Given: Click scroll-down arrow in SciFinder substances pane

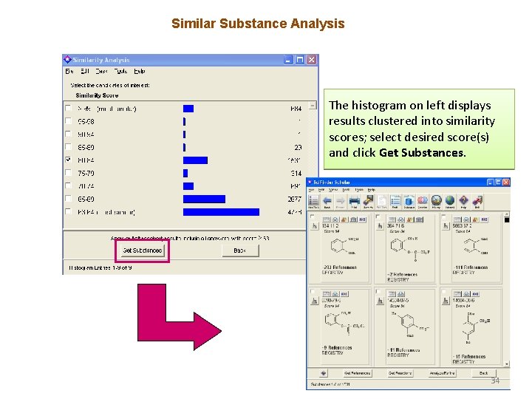Looking at the screenshot, I should 507,364.
